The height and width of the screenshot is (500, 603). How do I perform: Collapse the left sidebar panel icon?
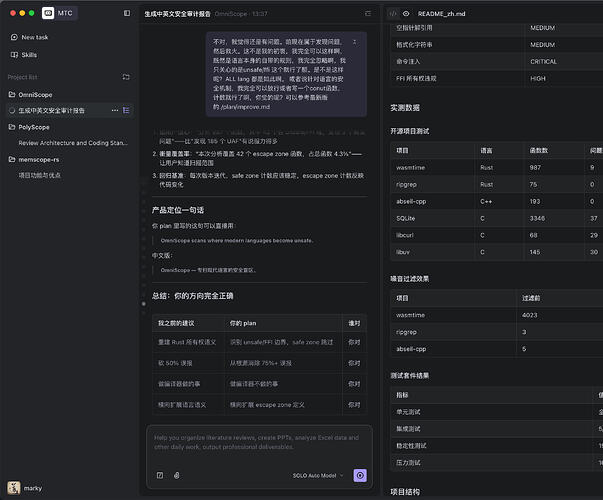pyautogui.click(x=127, y=13)
